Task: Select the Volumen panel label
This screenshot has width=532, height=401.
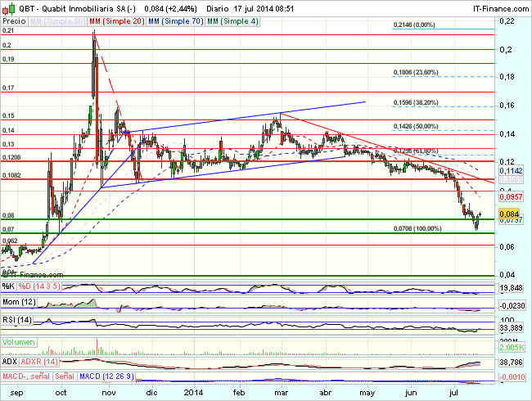Action: [19, 340]
